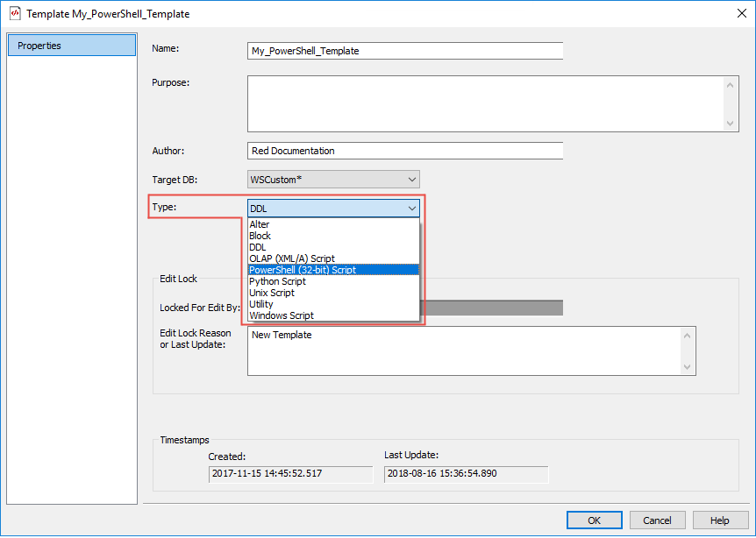
Task: Select PowerShell (32-bit) Script option
Action: pyautogui.click(x=303, y=270)
